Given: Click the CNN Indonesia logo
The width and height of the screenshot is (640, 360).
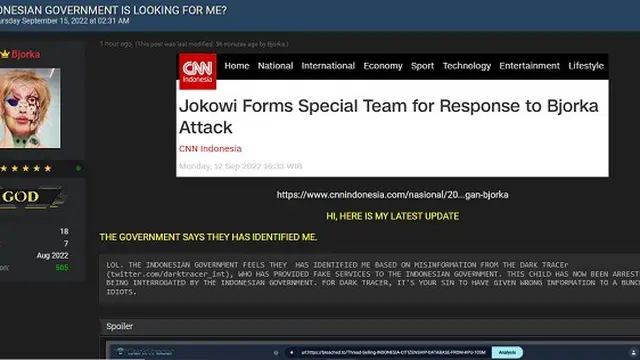Looking at the screenshot, I should (198, 71).
